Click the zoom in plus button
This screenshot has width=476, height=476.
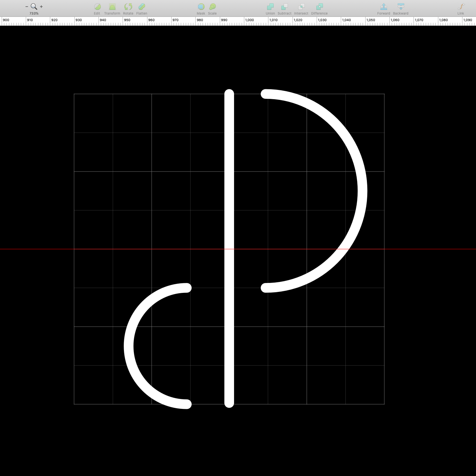pyautogui.click(x=41, y=7)
